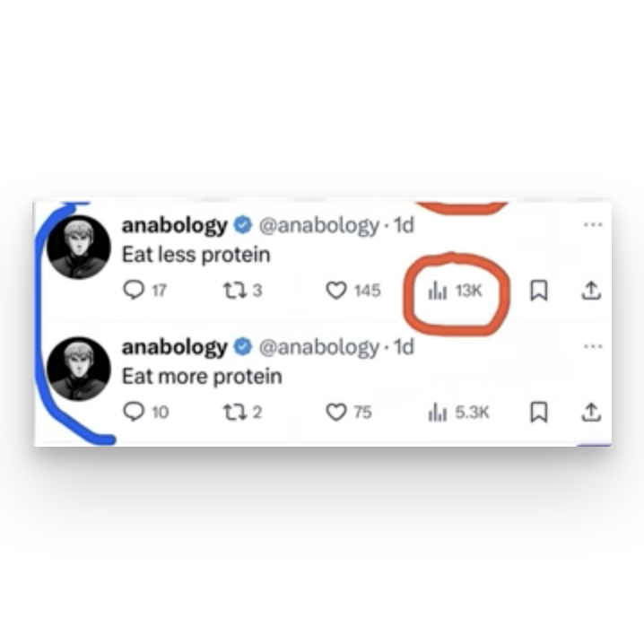Open the "Eat more protein" tweet text
This screenshot has height=644, width=644.
point(202,376)
